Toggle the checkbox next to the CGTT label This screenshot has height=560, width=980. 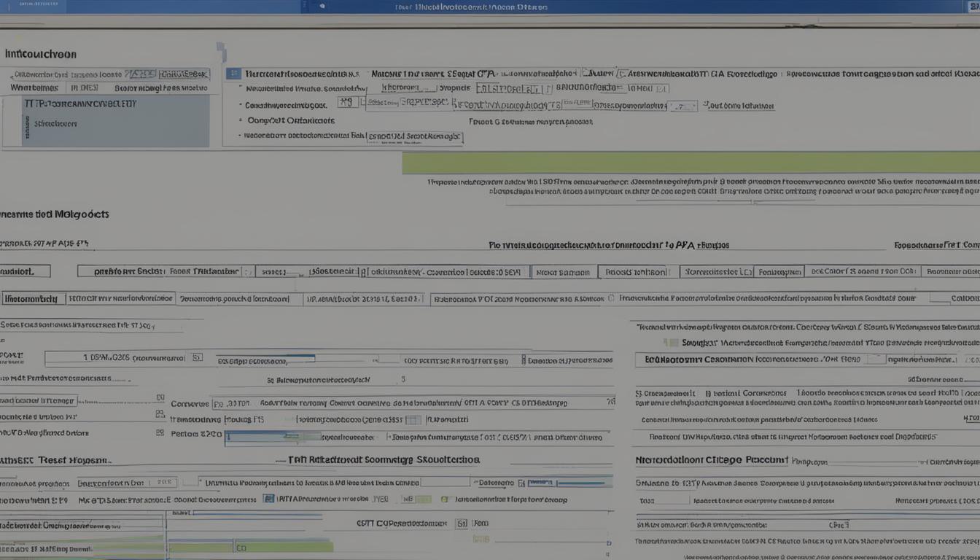click(x=461, y=524)
